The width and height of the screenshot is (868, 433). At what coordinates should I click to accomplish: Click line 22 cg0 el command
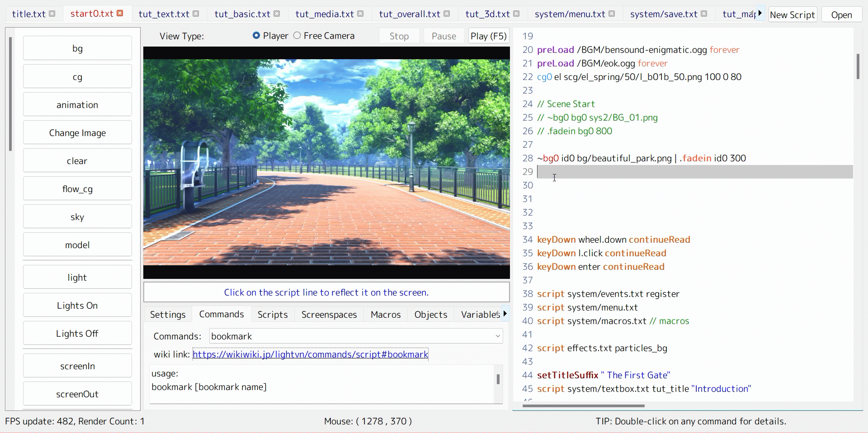[639, 77]
